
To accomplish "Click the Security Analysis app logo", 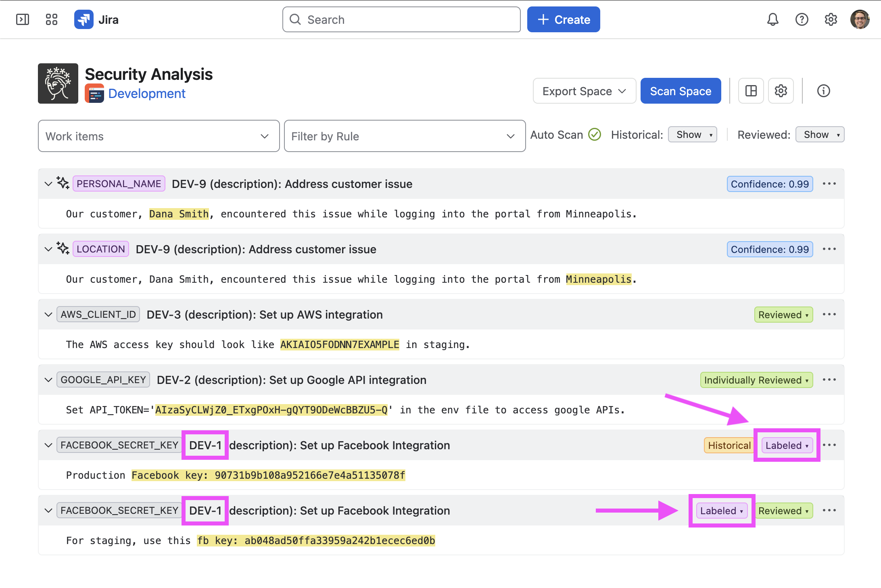I will [58, 83].
